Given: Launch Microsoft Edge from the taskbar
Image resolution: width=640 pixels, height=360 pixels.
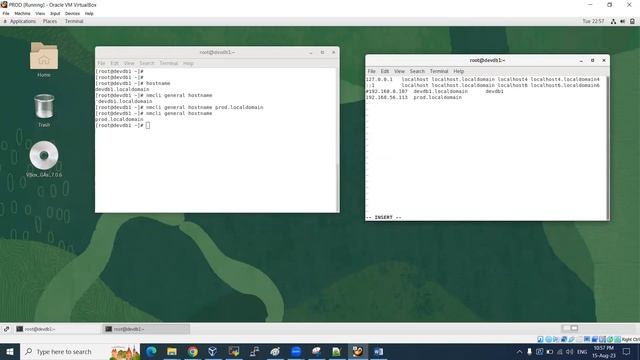Looking at the screenshot, I should coord(151,351).
